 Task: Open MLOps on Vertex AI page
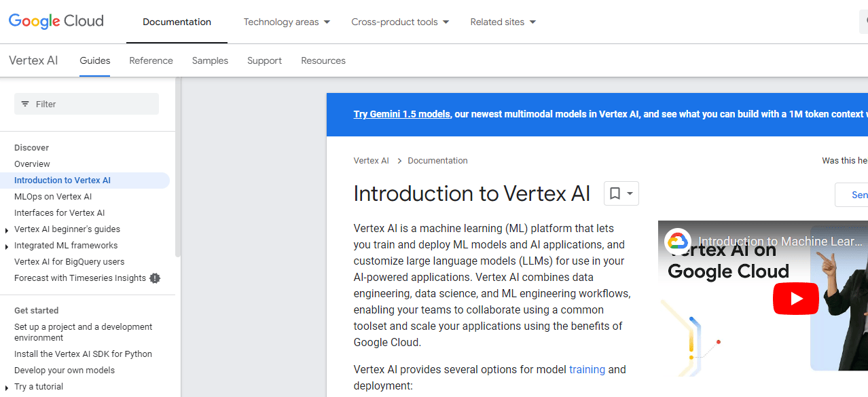pyautogui.click(x=53, y=196)
